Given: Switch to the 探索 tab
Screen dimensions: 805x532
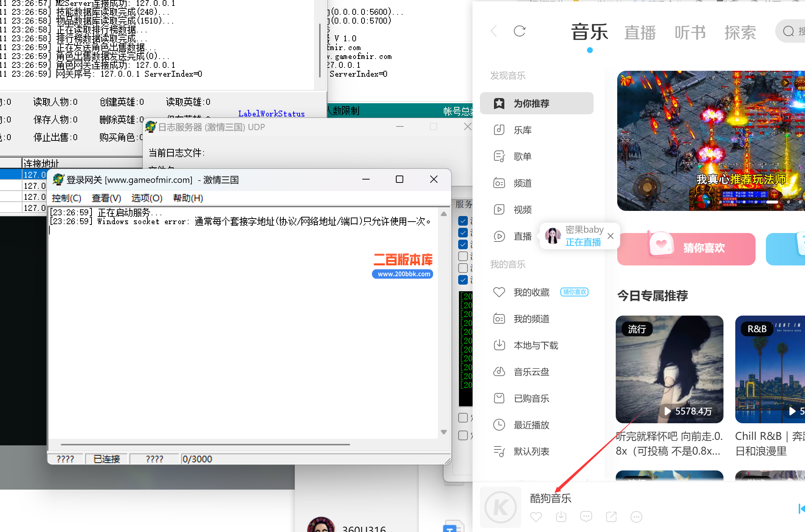Looking at the screenshot, I should coord(740,32).
